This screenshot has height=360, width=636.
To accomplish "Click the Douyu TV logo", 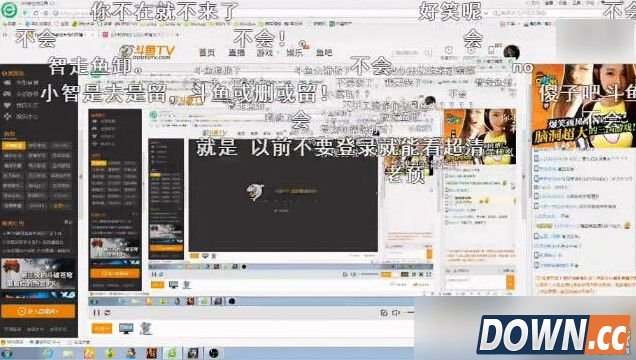I will (148, 51).
